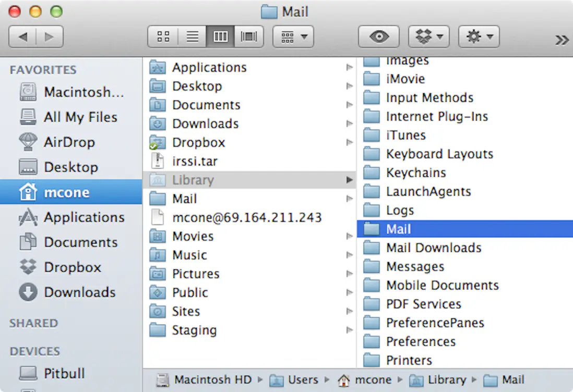
Task: Open Quick Look with the eye icon
Action: point(378,36)
